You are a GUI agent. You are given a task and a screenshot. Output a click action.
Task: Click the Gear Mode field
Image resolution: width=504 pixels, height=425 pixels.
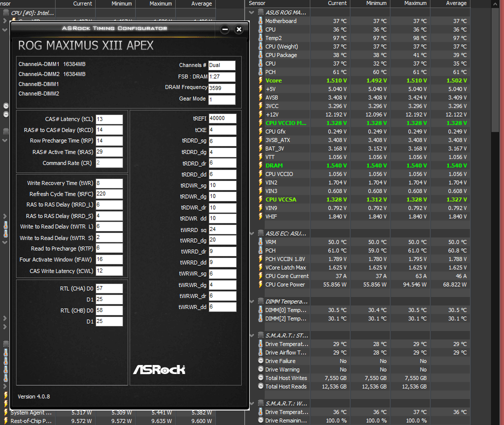pyautogui.click(x=222, y=100)
